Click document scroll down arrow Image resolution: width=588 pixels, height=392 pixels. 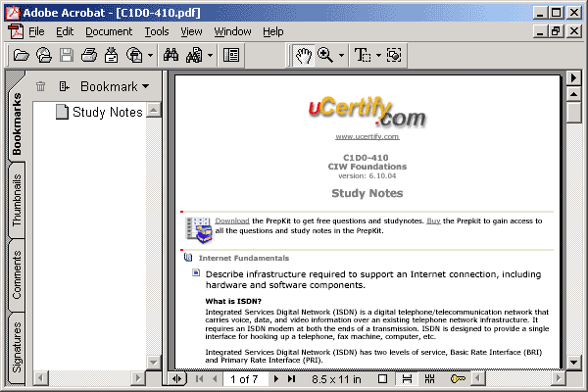tap(573, 363)
